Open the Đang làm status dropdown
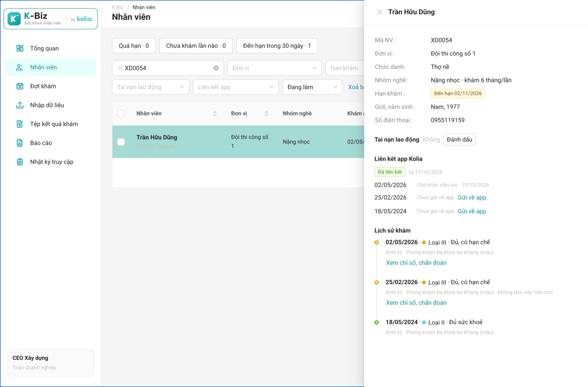Image resolution: width=588 pixels, height=387 pixels. pyautogui.click(x=312, y=87)
